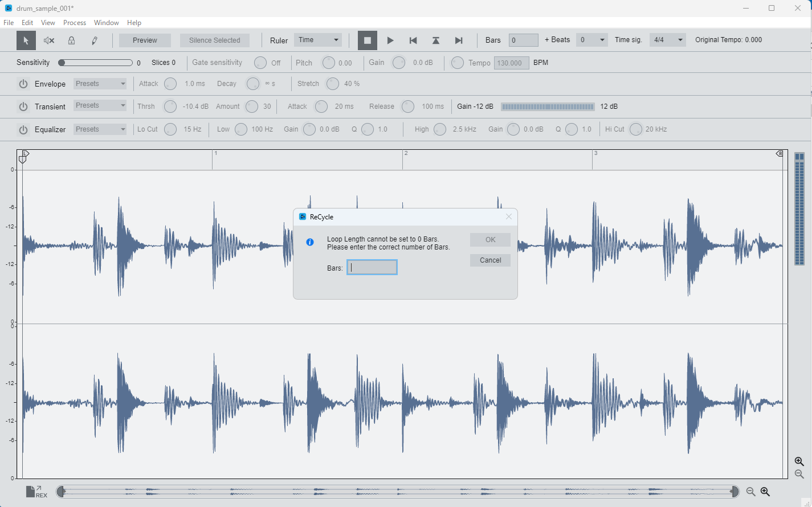Click the Envelope Attack knob
This screenshot has height=507, width=812.
170,84
